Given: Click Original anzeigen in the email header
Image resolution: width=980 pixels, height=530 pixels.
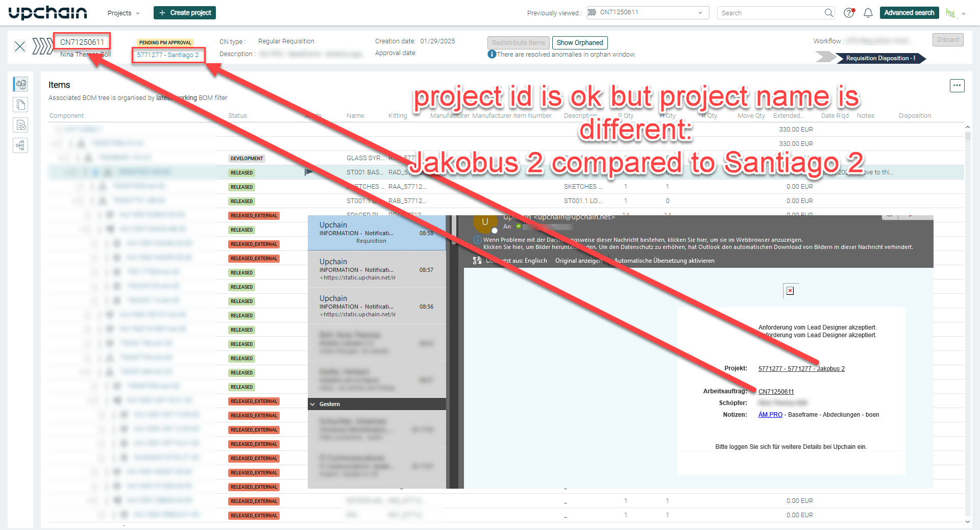Looking at the screenshot, I should [578, 260].
